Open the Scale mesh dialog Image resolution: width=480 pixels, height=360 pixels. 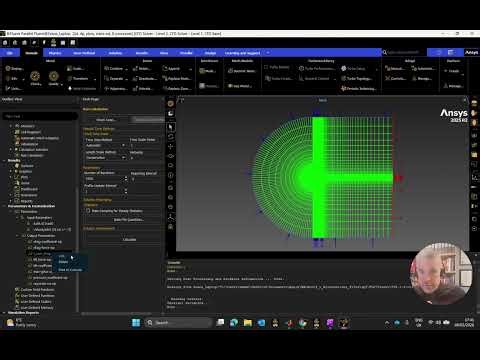click(x=75, y=68)
